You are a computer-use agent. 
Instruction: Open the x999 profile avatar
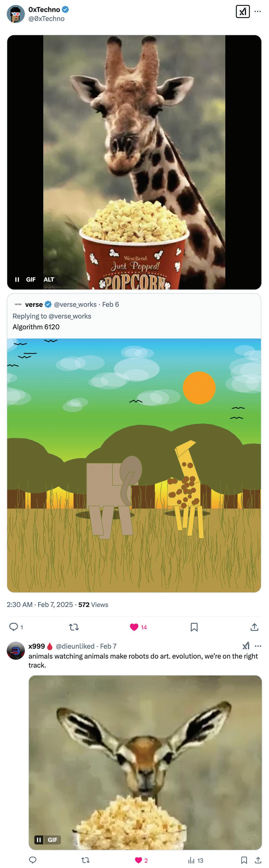16,651
